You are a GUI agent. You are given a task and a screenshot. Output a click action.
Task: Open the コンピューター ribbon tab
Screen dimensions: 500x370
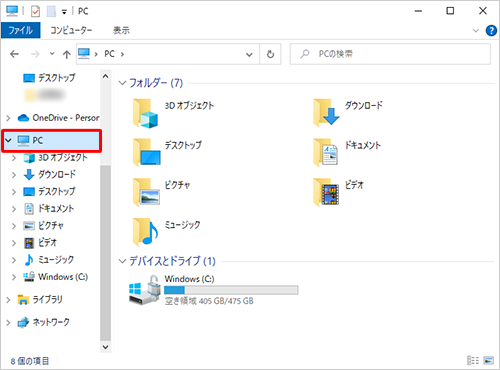71,30
